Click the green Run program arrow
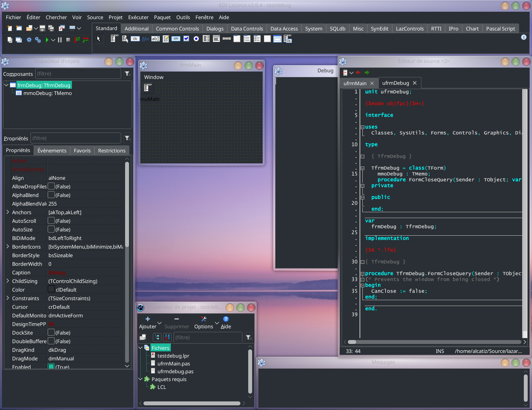This screenshot has height=410, width=532. click(x=47, y=40)
